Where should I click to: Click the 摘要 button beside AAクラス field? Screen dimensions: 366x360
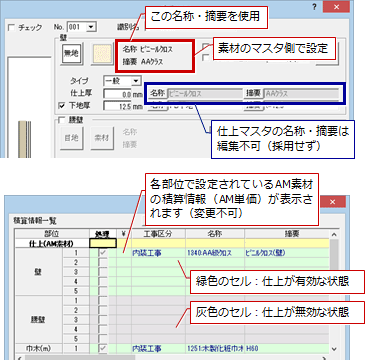pos(254,94)
